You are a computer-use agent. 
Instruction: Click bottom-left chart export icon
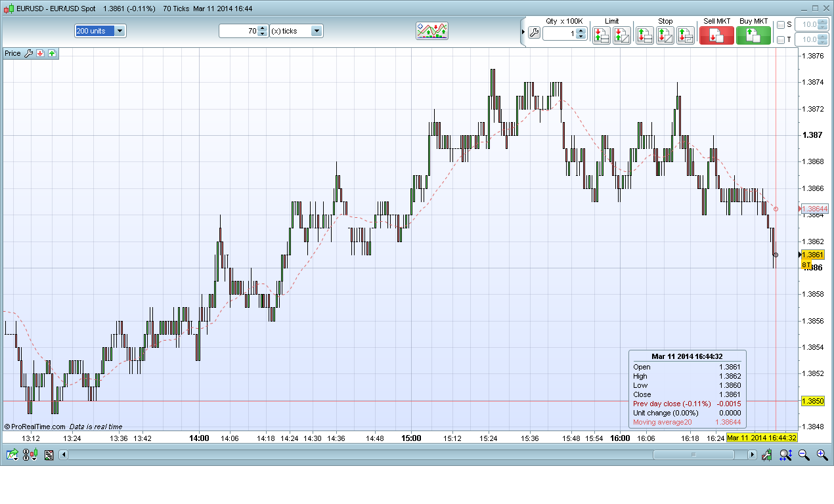(x=12, y=454)
